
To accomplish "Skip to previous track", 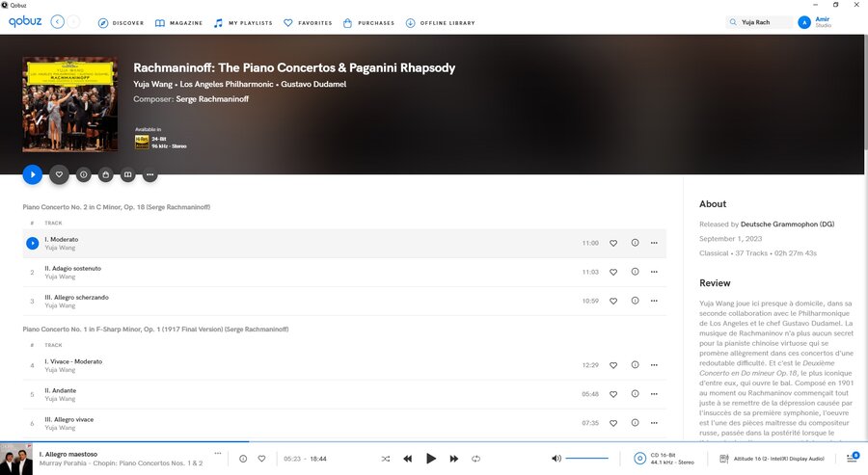I will pos(408,459).
